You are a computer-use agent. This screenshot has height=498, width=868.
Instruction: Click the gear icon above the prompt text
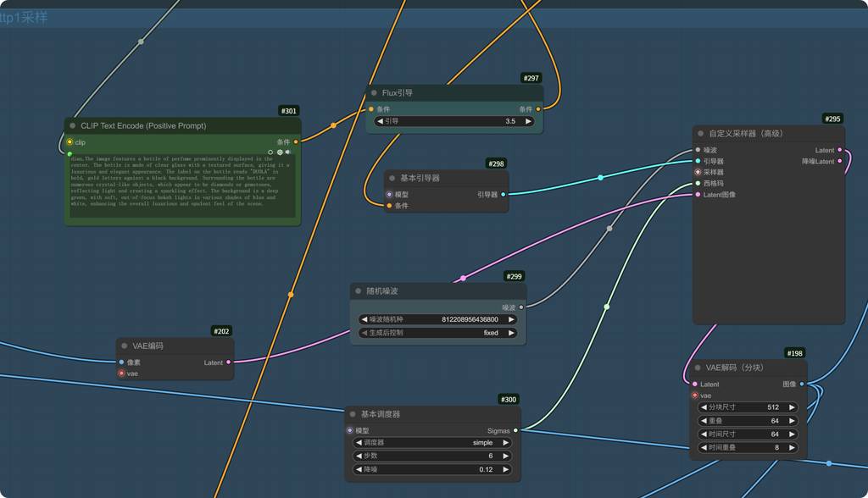tap(280, 152)
